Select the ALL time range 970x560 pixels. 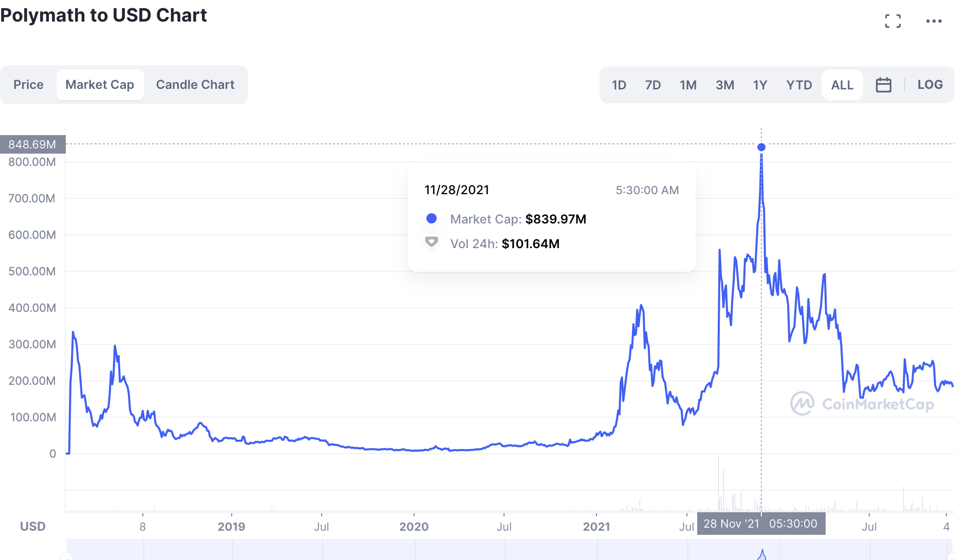coord(842,85)
